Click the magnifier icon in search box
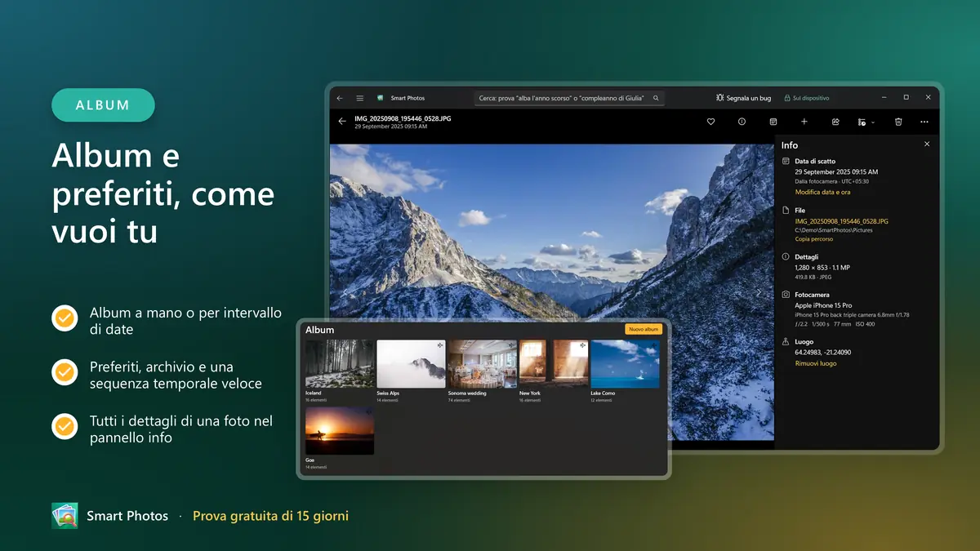 tap(656, 98)
